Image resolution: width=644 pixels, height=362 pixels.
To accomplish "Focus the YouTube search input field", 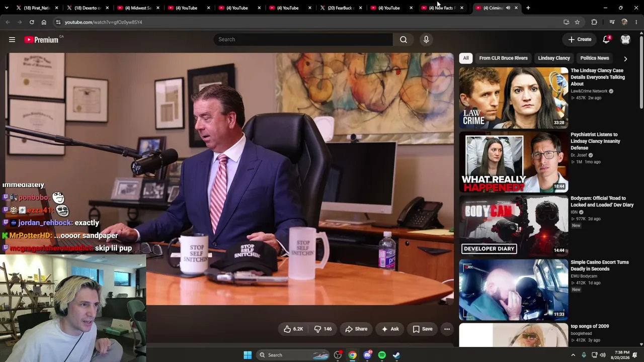I will coord(303,39).
